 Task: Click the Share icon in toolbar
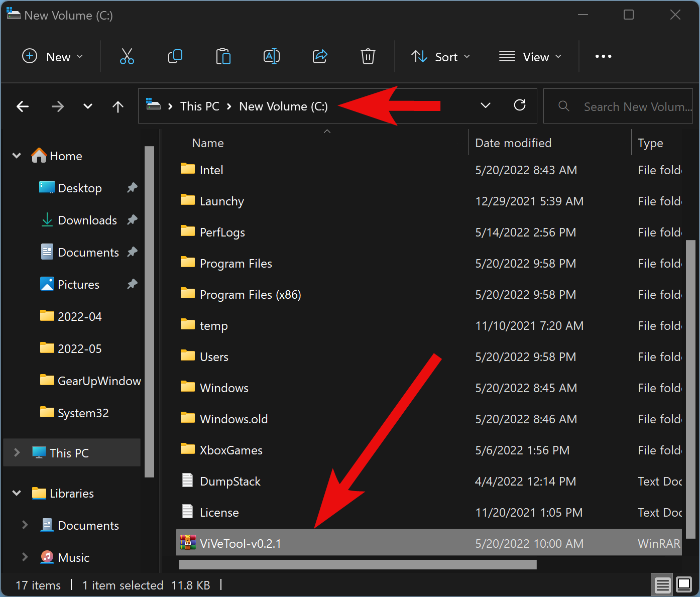(320, 56)
